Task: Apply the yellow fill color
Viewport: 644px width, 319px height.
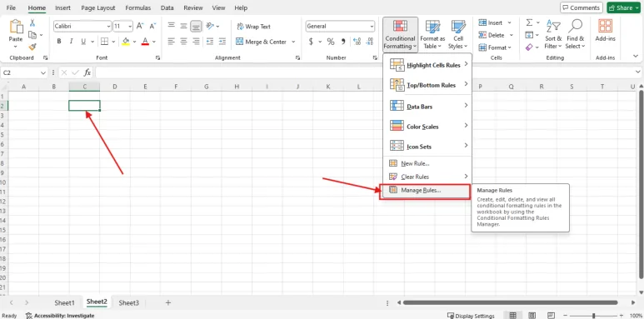Action: [126, 42]
